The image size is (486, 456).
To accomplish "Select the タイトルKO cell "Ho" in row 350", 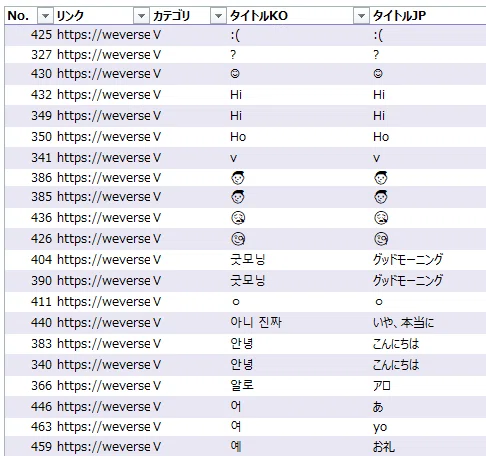I will [238, 137].
